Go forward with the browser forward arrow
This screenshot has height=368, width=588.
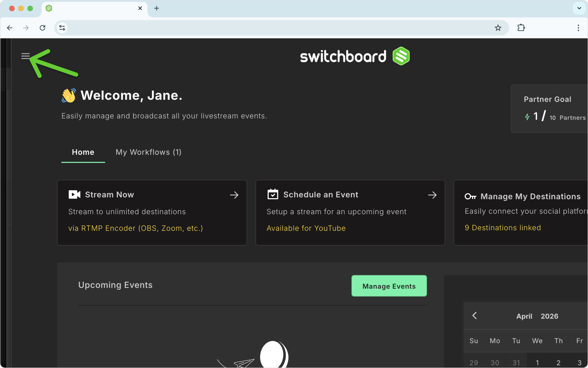(x=26, y=28)
